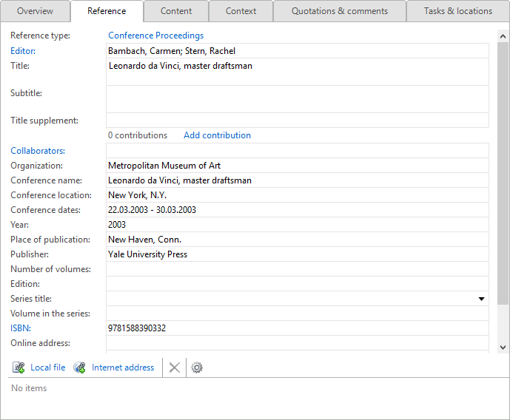This screenshot has width=510, height=420.
Task: Go to the Context tab
Action: click(241, 11)
